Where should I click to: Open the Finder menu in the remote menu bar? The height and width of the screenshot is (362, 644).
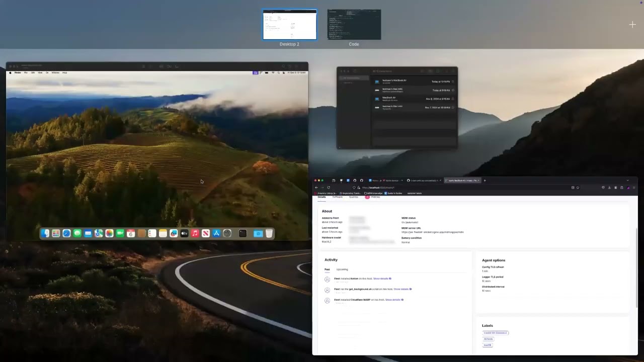pyautogui.click(x=18, y=72)
